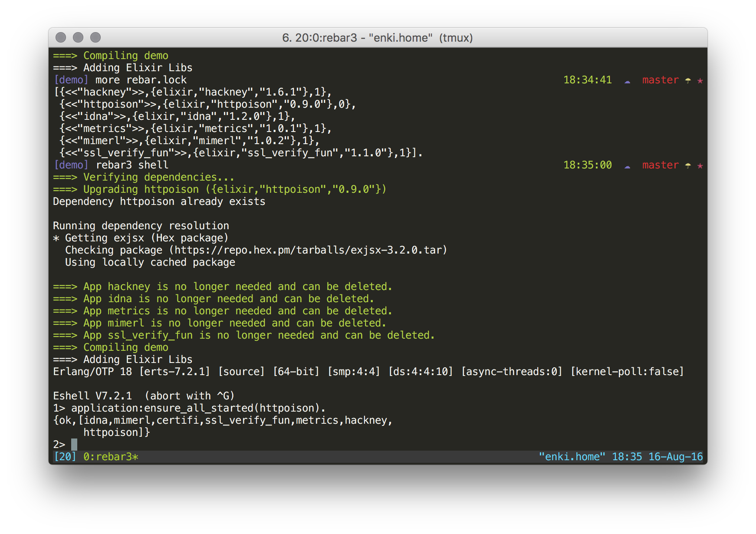Click the blue triangle icon left of second master
This screenshot has height=534, width=756.
[627, 167]
